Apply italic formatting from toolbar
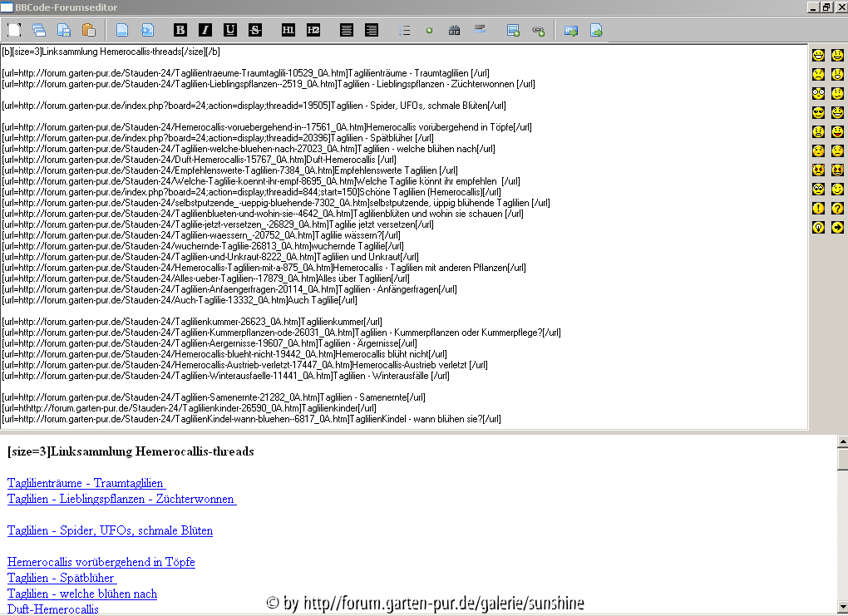Viewport: 848px width, 616px height. coord(205,31)
